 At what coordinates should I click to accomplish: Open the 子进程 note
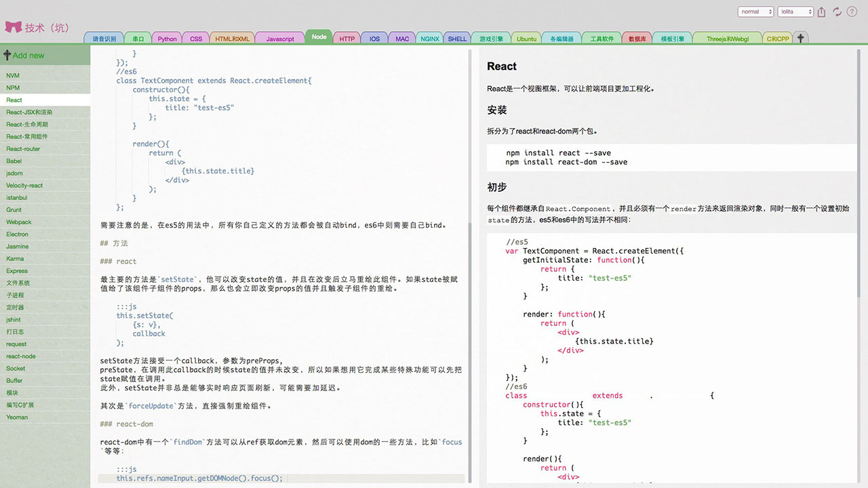[45, 295]
